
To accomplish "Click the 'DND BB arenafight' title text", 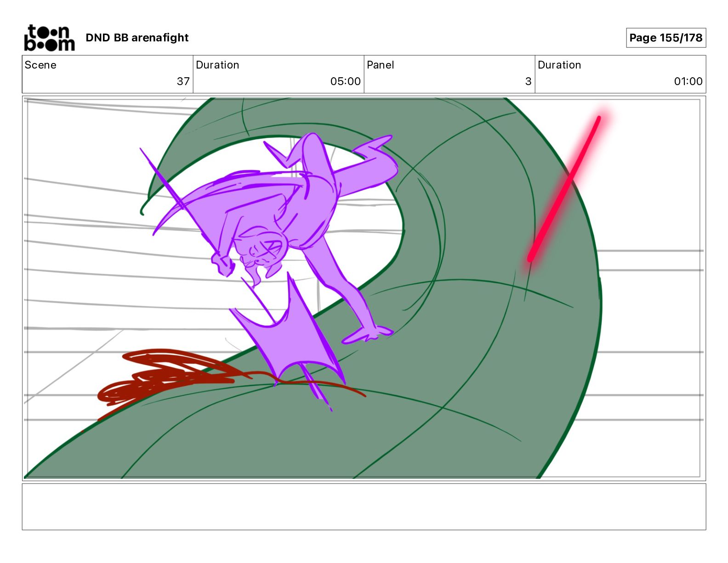I will coord(137,38).
